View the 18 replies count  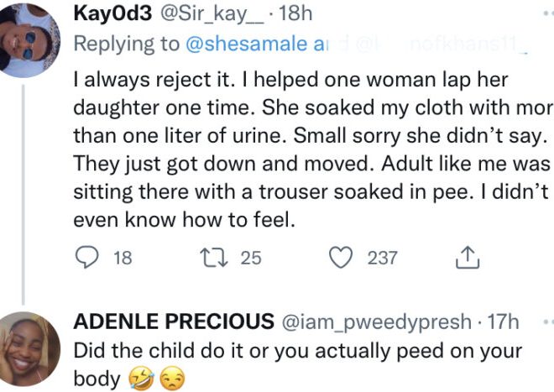123,259
